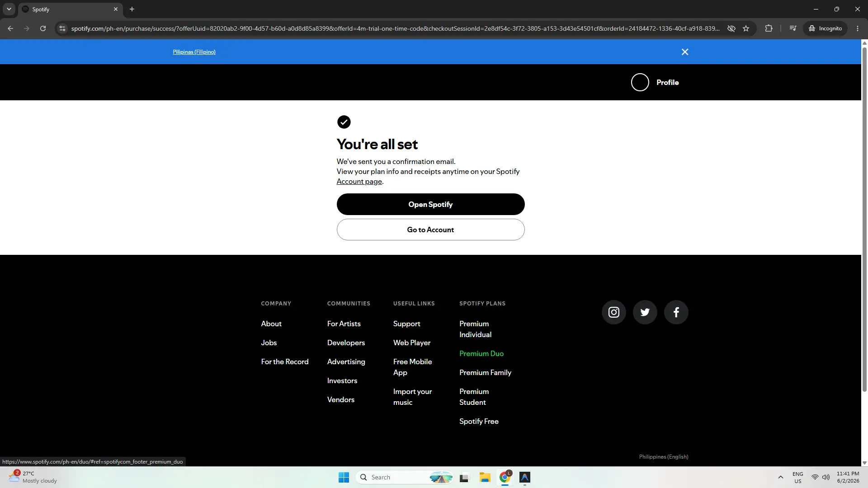Open the Premium Student plan link
Viewport: 868px width, 488px height.
point(474,397)
